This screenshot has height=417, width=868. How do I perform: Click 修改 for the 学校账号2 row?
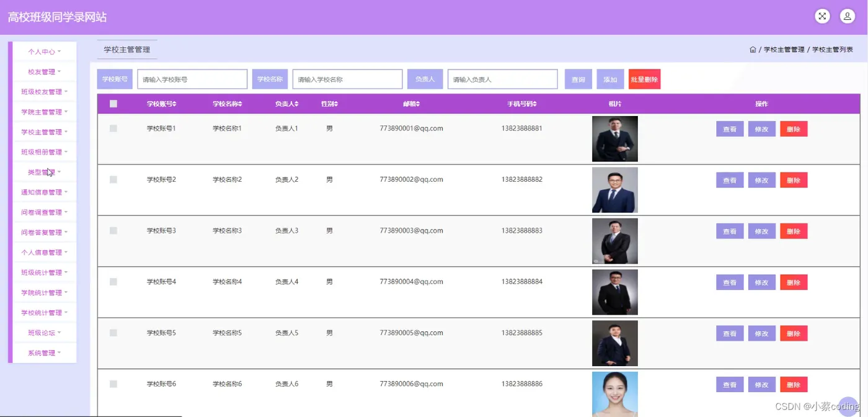click(x=761, y=180)
